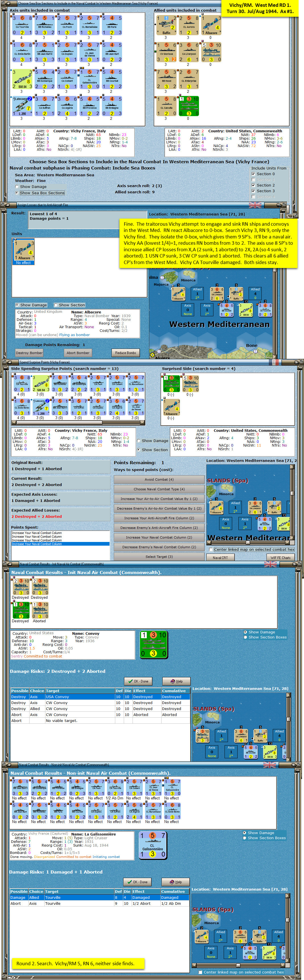
Task: Select the "No viable target." table row
Action: [100, 721]
